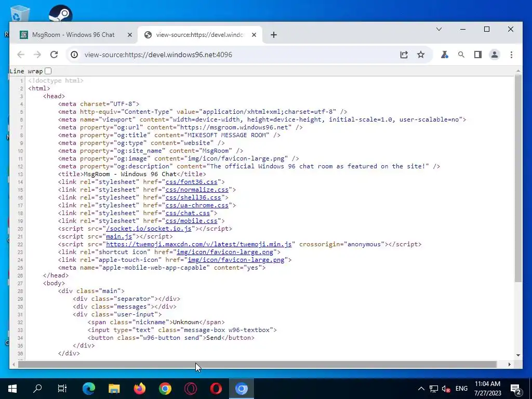The width and height of the screenshot is (532, 399).
Task: Open File Explorer from taskbar
Action: (x=114, y=389)
